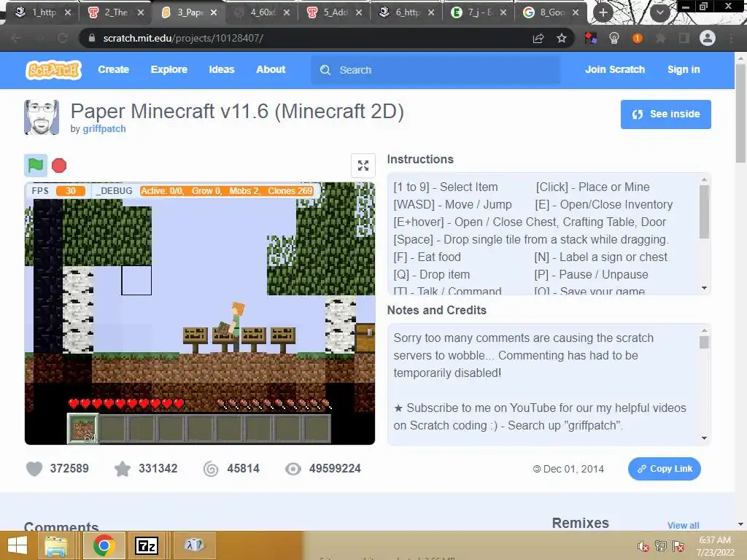The width and height of the screenshot is (747, 560).
Task: Click the Scratch logo in the header
Action: point(53,70)
